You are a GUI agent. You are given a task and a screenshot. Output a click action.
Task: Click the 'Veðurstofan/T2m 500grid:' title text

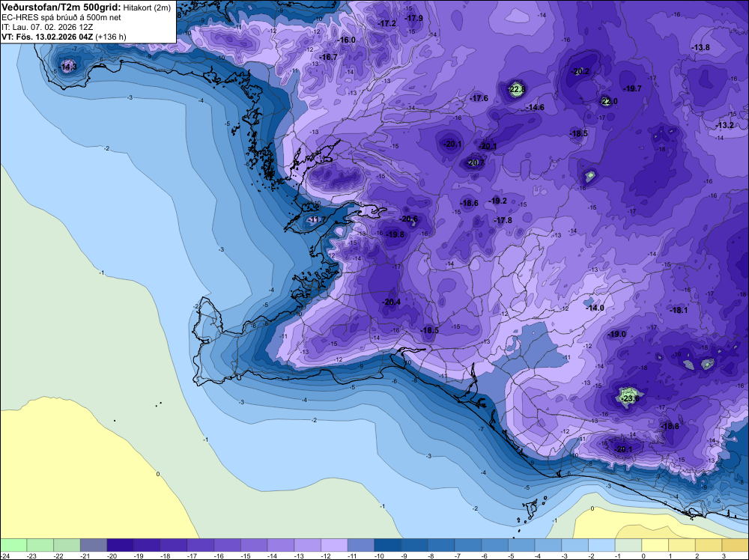[61, 7]
